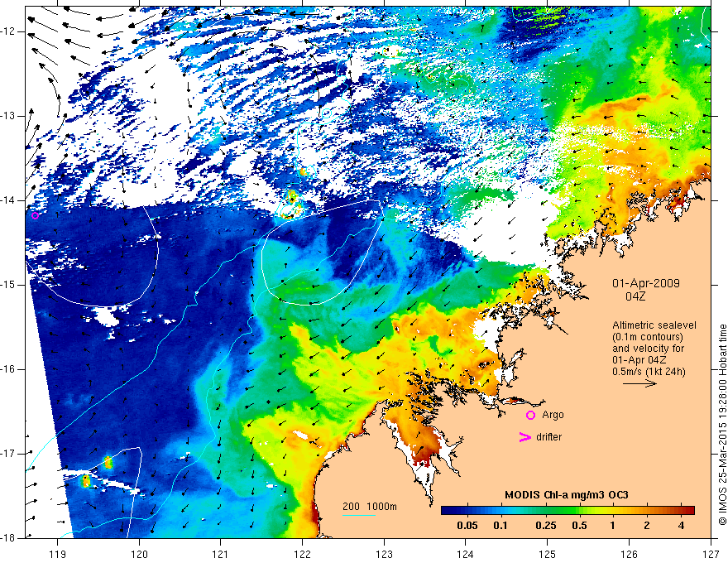Click the latitude '-13' axis label
The height and width of the screenshot is (563, 728).
tap(9, 116)
